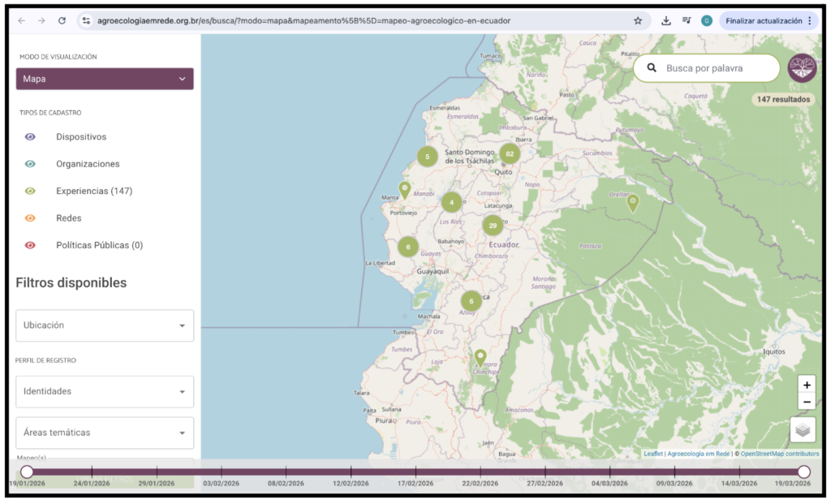This screenshot has height=504, width=831.
Task: Reload the page in the browser
Action: click(62, 20)
